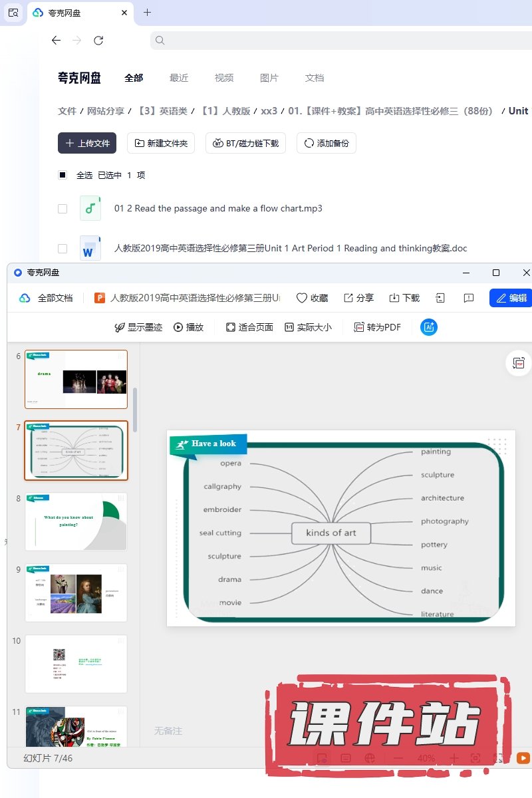Click the zoom in plus button
532x798 pixels.
pyautogui.click(x=454, y=758)
